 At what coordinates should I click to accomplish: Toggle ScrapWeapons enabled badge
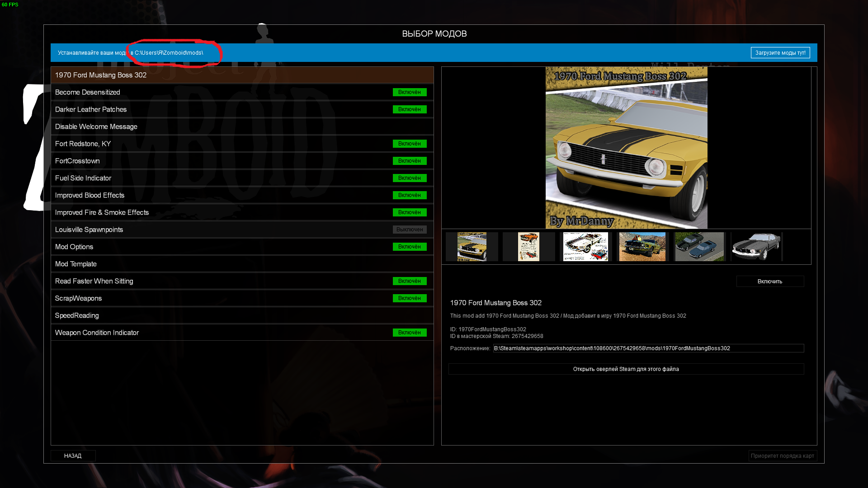point(409,298)
